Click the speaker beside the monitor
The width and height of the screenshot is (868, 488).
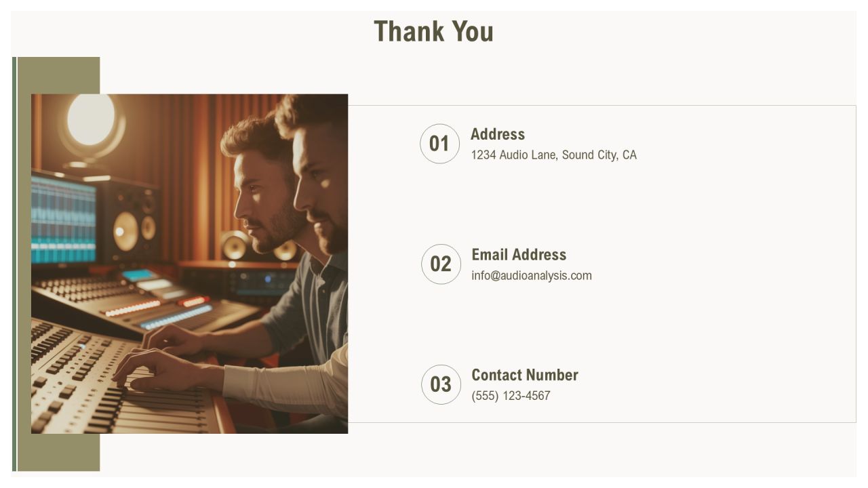coord(130,224)
